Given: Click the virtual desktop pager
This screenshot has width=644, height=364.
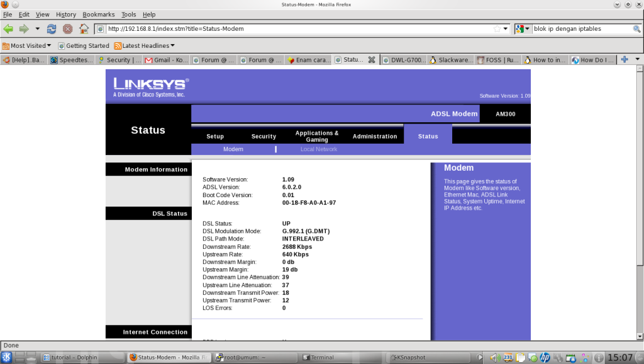Looking at the screenshot, I should coord(25,358).
